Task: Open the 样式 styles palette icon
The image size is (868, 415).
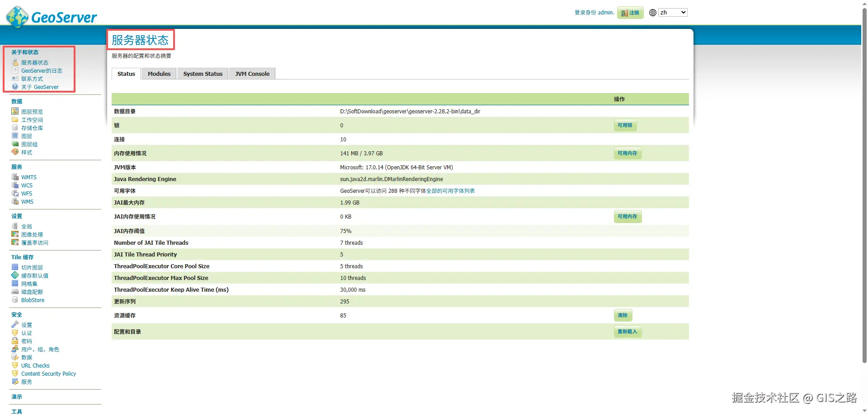Action: (x=15, y=152)
